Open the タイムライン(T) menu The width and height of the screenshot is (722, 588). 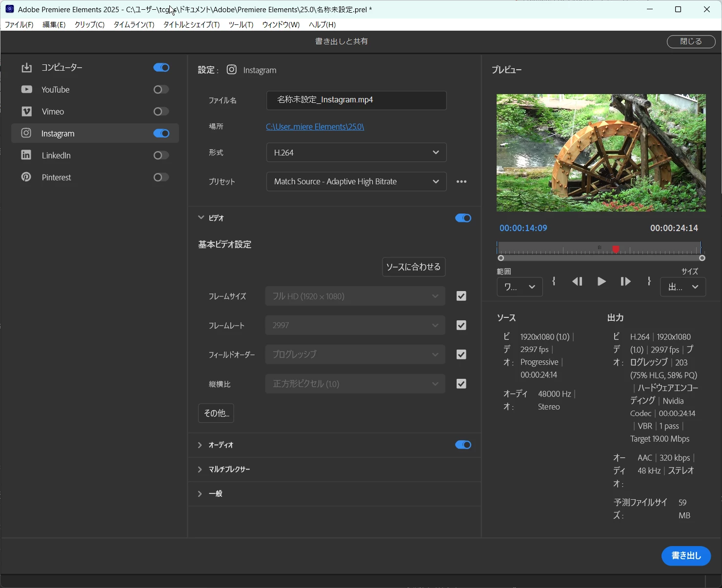(134, 24)
